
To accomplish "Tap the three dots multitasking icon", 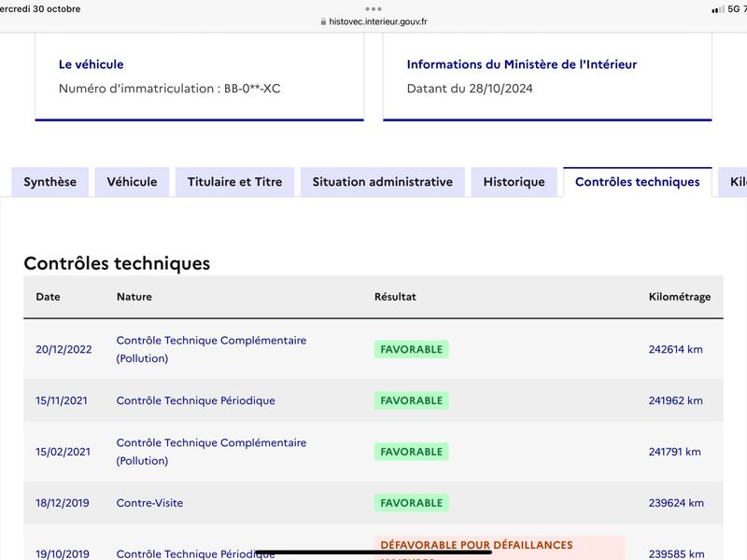I will click(x=373, y=8).
